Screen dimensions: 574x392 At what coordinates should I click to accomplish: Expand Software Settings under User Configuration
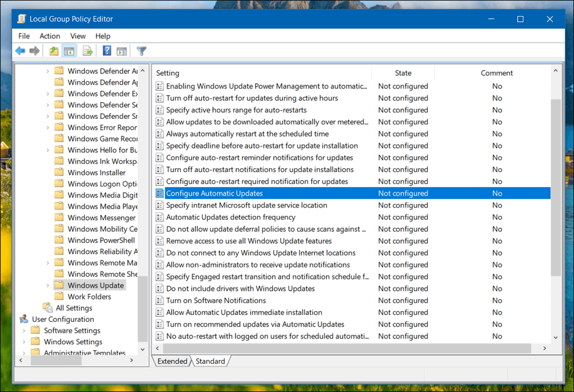(x=24, y=331)
